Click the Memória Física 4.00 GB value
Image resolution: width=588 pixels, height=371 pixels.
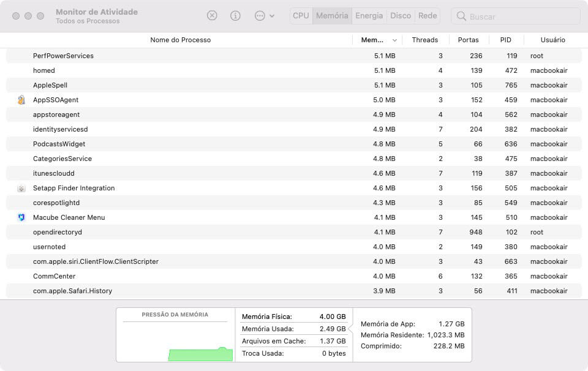[x=333, y=317]
